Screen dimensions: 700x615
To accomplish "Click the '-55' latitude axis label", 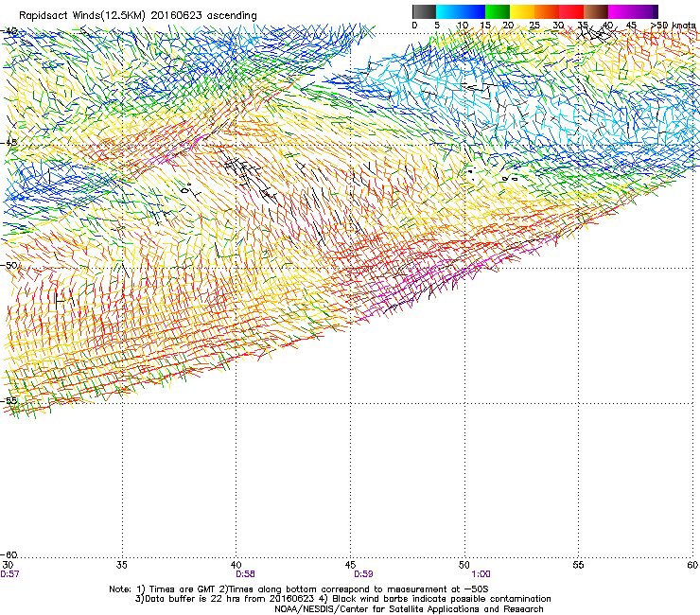I will (9, 400).
